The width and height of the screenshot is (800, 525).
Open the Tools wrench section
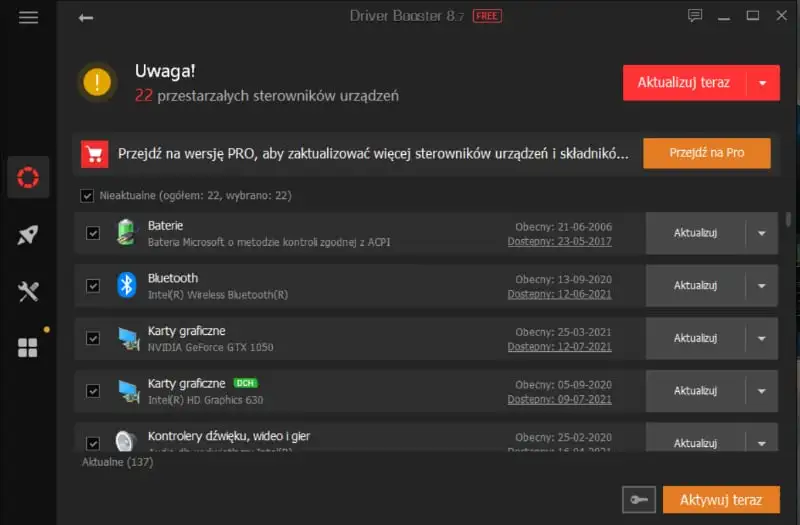[x=28, y=291]
